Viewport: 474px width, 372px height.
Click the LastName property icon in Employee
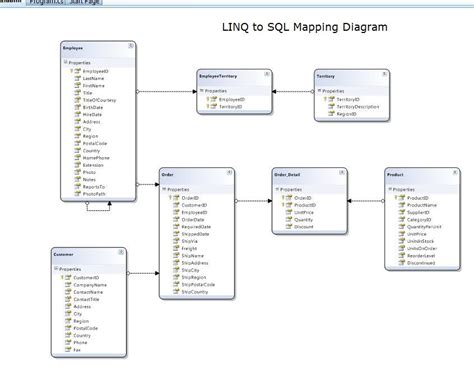(77, 78)
